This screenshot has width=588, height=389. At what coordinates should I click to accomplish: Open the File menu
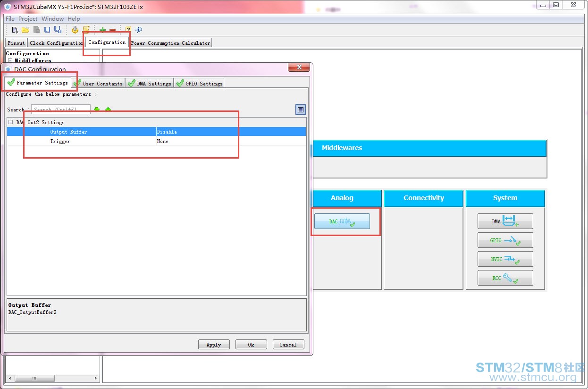click(x=10, y=19)
